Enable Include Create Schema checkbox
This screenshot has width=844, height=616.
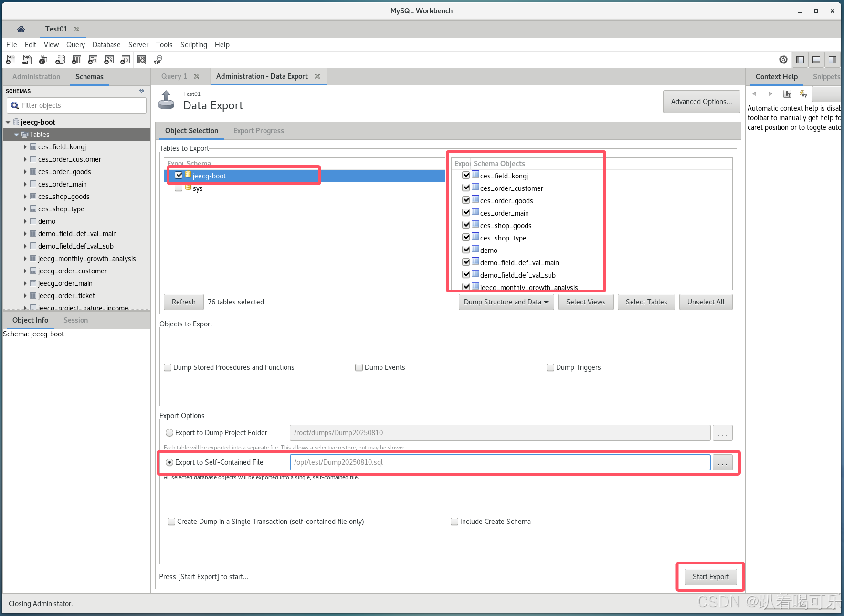pyautogui.click(x=454, y=522)
